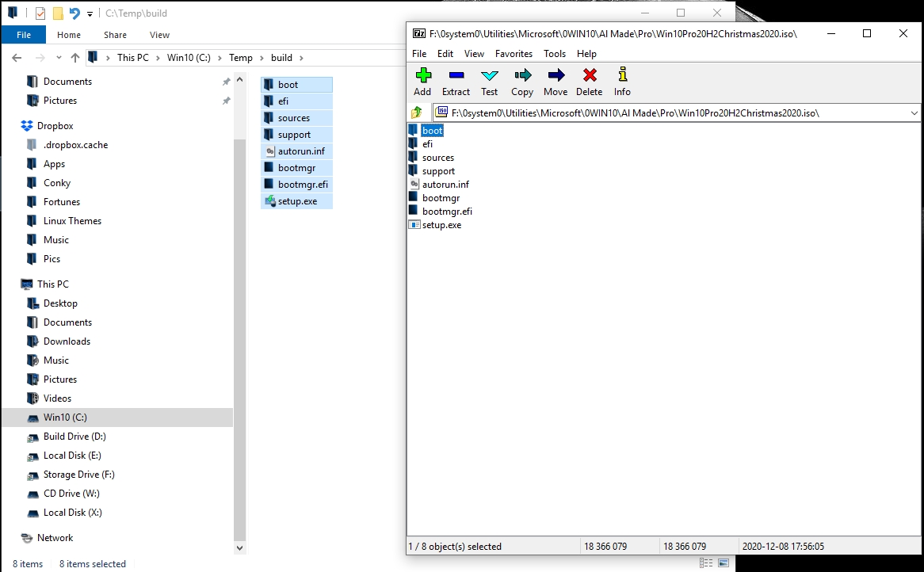Click New folder icon in Explorer title bar
The image size is (924, 572).
click(58, 13)
